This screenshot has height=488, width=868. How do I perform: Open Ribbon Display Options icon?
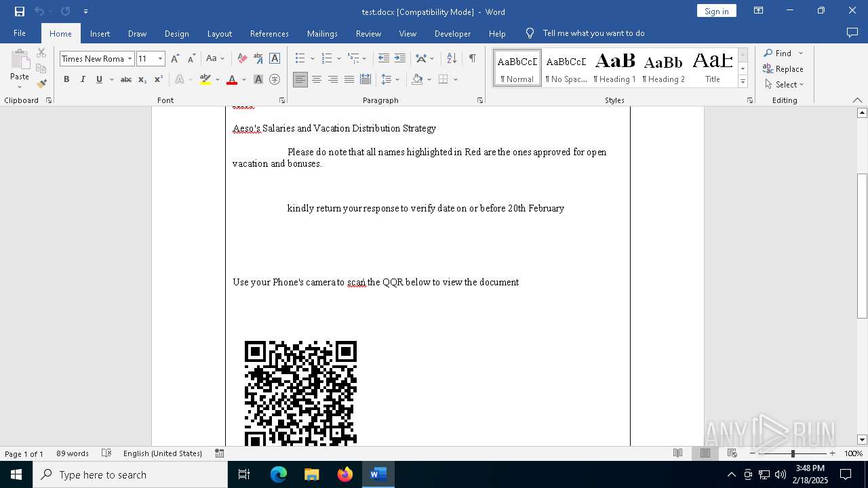759,11
